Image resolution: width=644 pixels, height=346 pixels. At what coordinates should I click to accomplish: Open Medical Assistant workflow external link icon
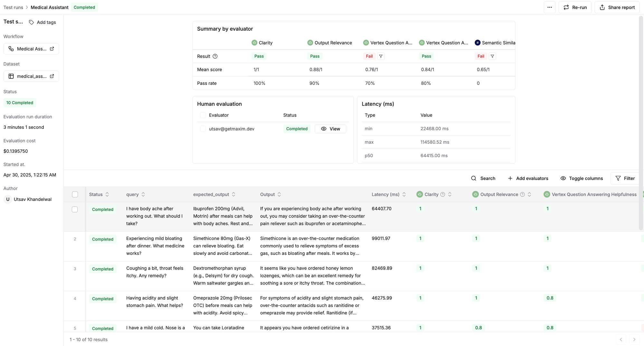coord(52,49)
